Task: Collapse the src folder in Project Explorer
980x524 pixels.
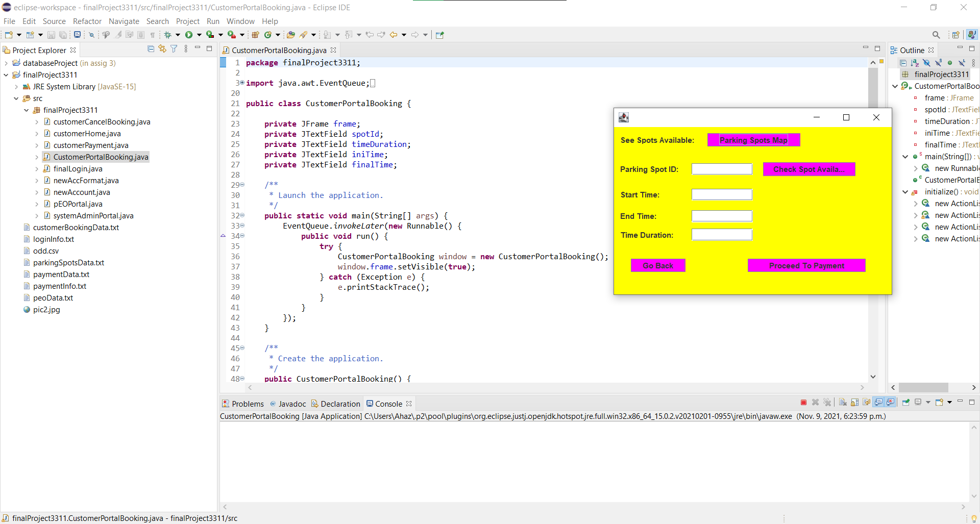Action: coord(16,98)
